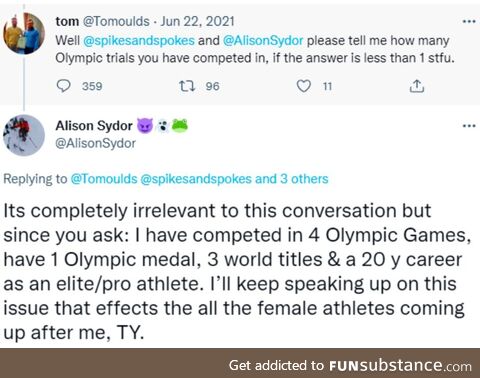This screenshot has height=378, width=480.
Task: Click the 359 replies count
Action: [92, 86]
